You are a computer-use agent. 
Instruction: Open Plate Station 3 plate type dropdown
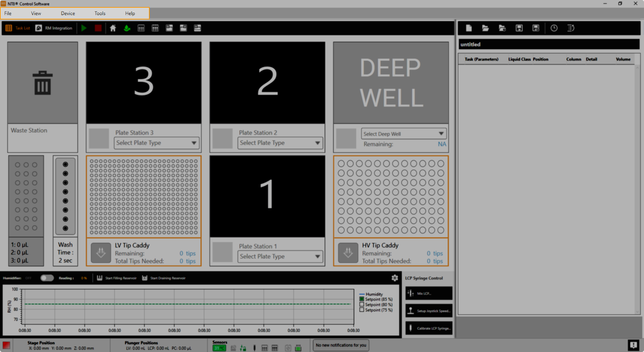tap(156, 143)
